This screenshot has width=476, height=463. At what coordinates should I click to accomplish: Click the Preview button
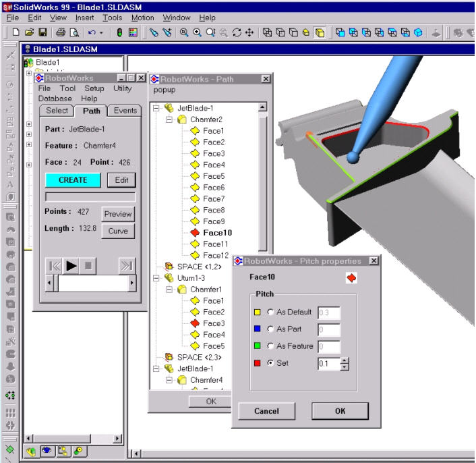(x=118, y=214)
